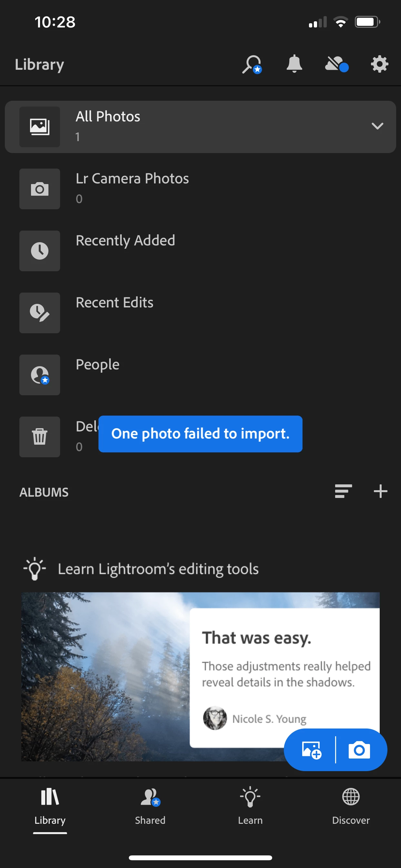Open Recent Edits

(200, 313)
